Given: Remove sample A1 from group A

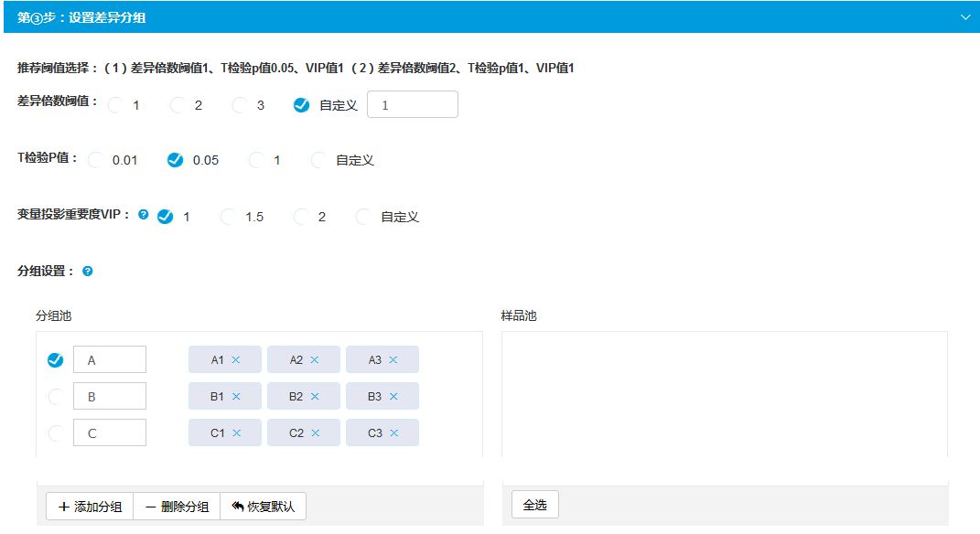Looking at the screenshot, I should (236, 360).
